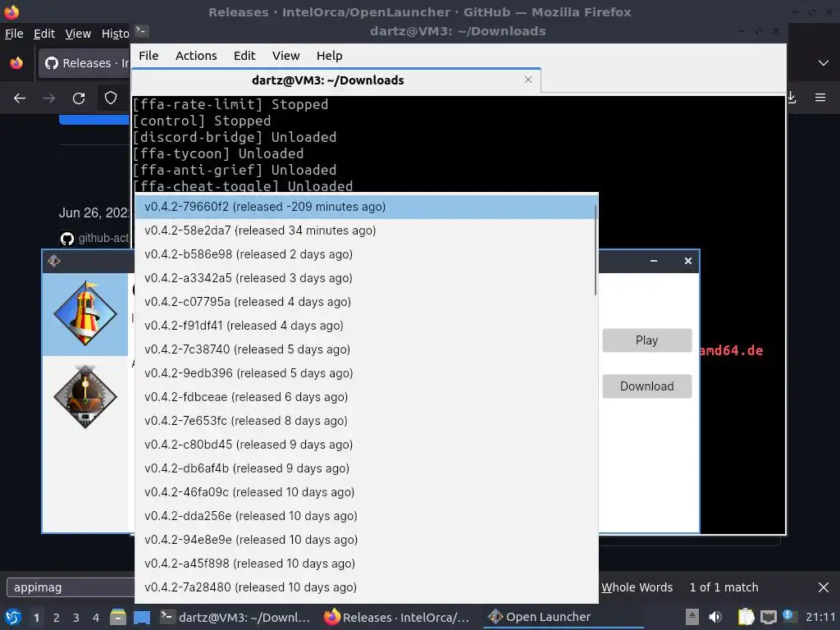
Task: Toggle Whole Words in find bar
Action: (637, 587)
